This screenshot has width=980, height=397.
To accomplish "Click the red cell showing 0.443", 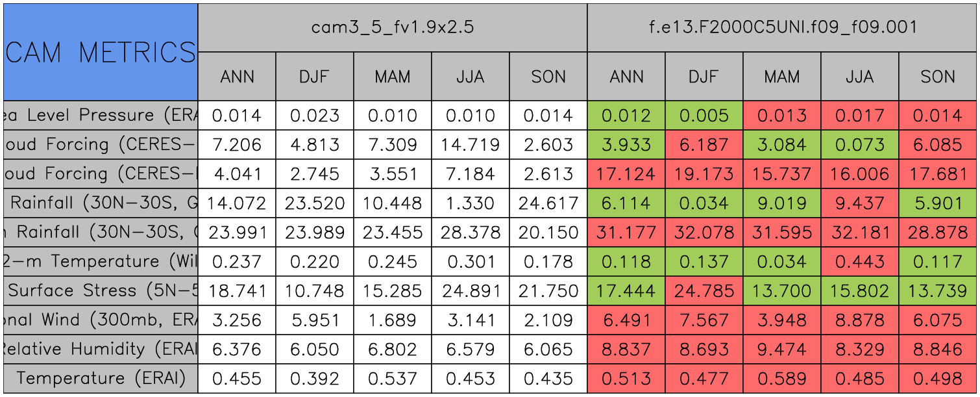I will click(x=859, y=262).
